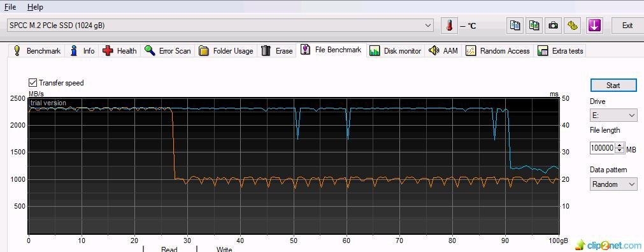
Task: Switch to the Extra tests tab
Action: tap(560, 51)
